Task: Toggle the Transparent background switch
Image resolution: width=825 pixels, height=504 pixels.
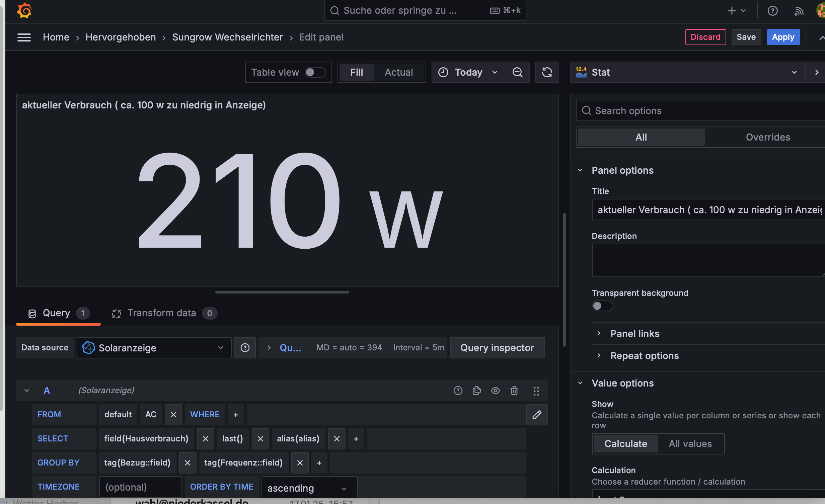Action: tap(602, 306)
